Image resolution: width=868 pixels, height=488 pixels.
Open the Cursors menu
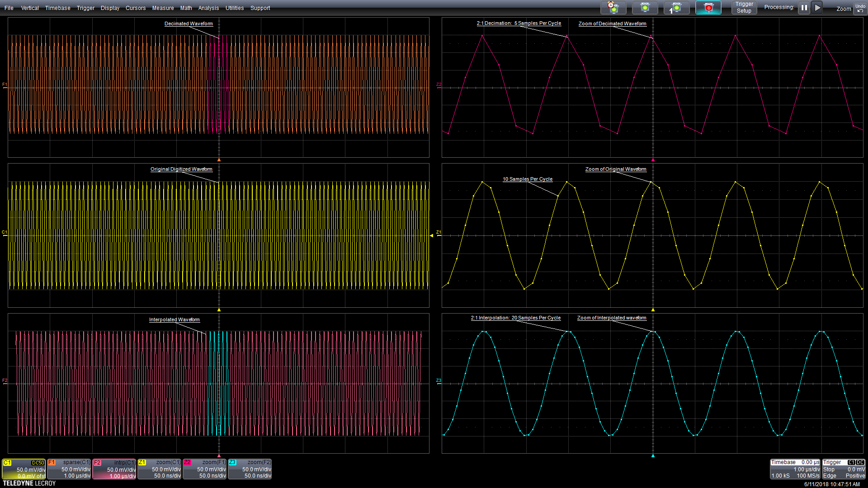coord(136,8)
